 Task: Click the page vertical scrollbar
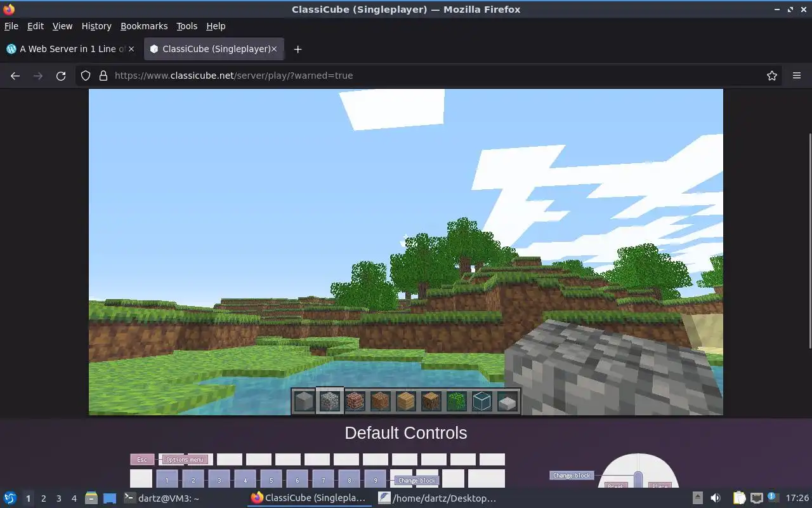(x=809, y=240)
